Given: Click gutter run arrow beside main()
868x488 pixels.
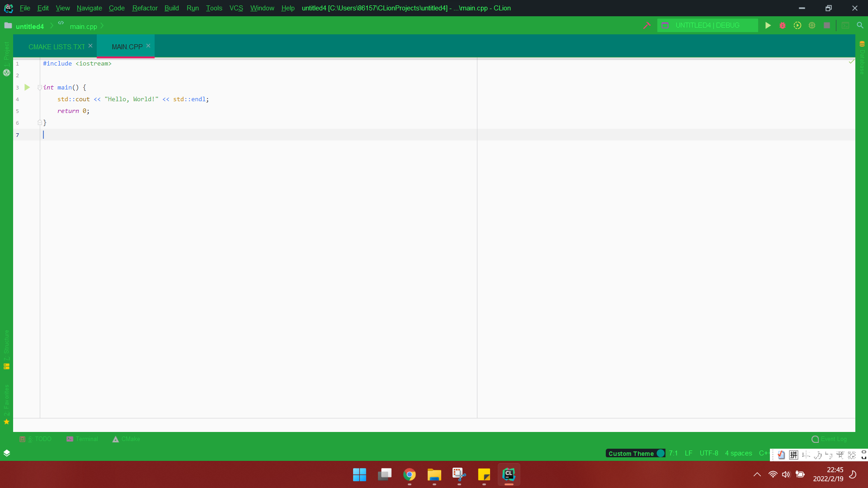Looking at the screenshot, I should [27, 87].
